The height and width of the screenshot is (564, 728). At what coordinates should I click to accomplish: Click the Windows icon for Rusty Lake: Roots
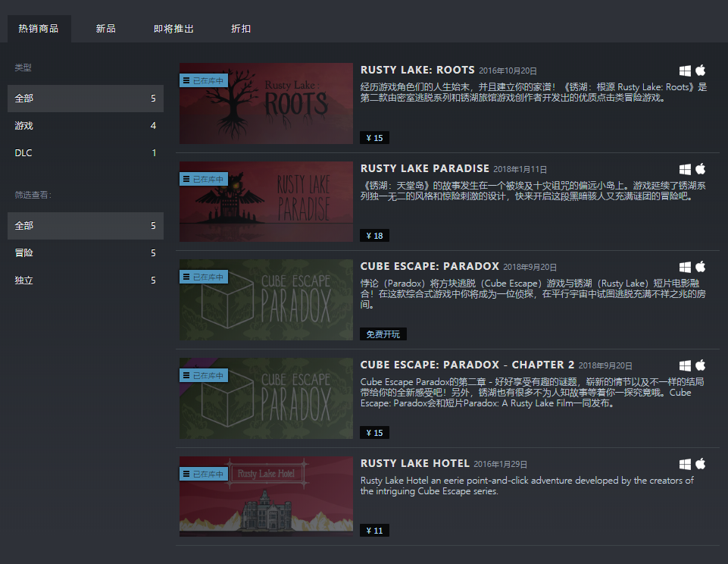pos(686,70)
